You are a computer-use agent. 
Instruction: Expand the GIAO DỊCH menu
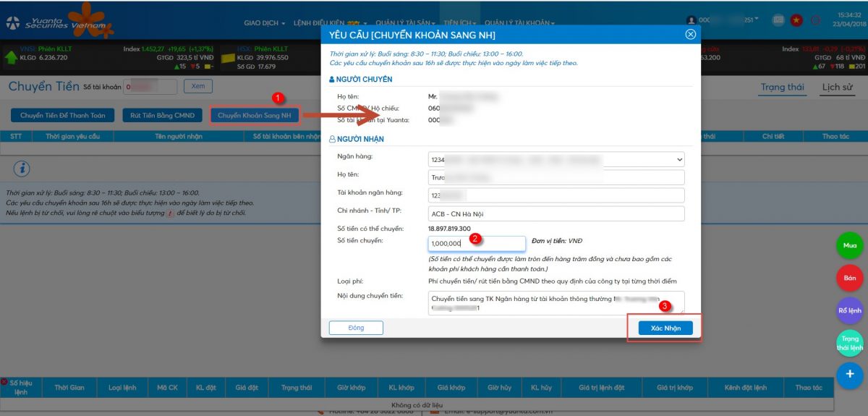click(x=264, y=23)
